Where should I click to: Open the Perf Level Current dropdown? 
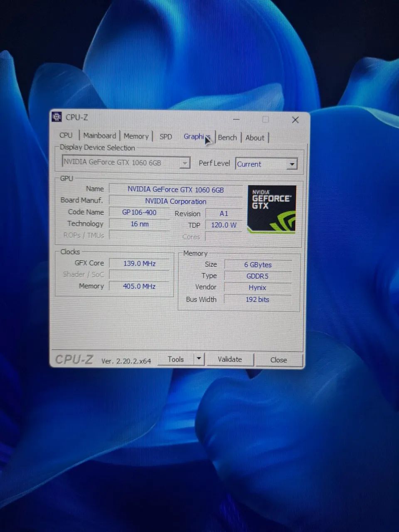[266, 164]
